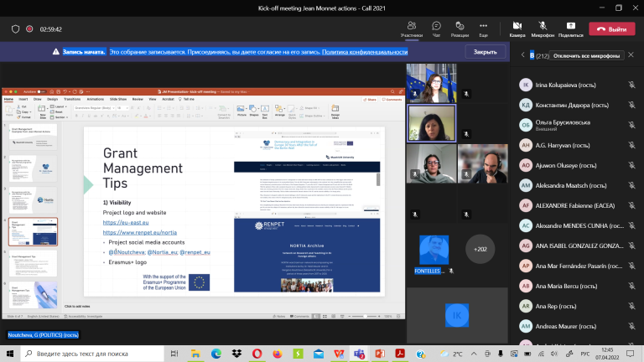The height and width of the screenshot is (362, 644).
Task: Click the Windows search input field
Action: pos(92,354)
